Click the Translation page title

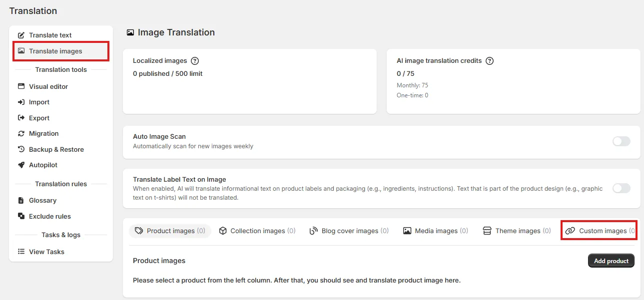click(33, 11)
